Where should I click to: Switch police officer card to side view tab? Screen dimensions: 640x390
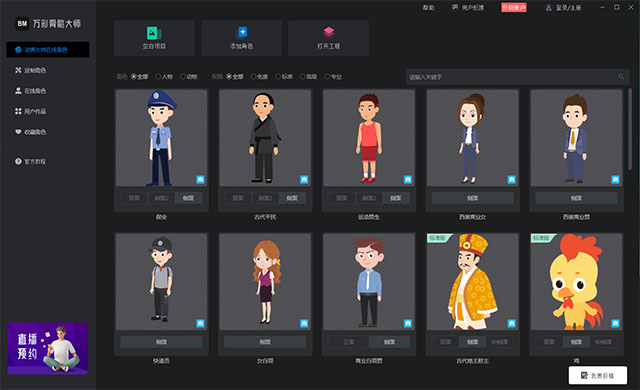coord(188,198)
